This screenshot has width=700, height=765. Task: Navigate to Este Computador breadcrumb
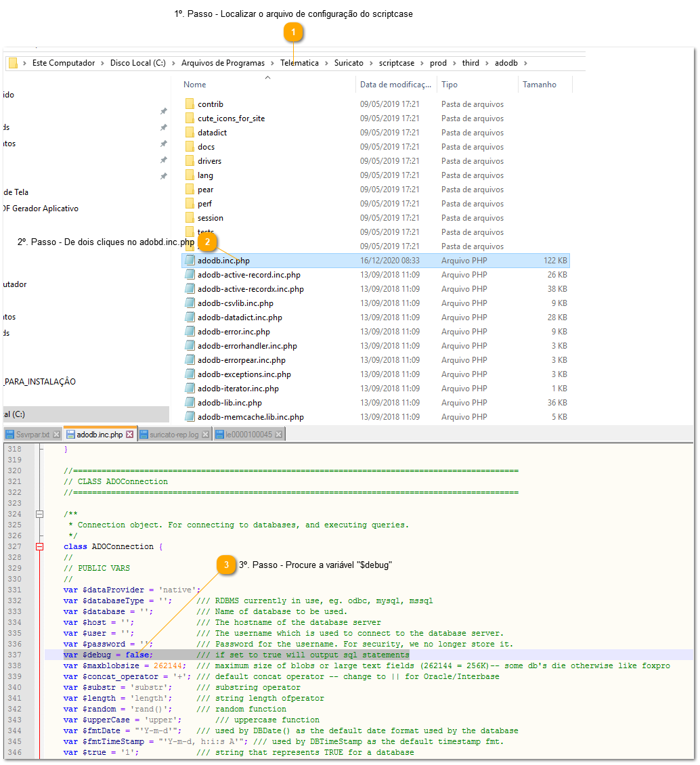pos(64,63)
